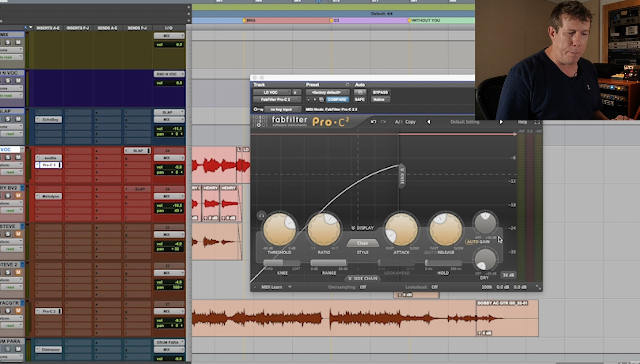Expand the SIDE CHAIN section
Screen dimensions: 640x364
click(x=362, y=278)
